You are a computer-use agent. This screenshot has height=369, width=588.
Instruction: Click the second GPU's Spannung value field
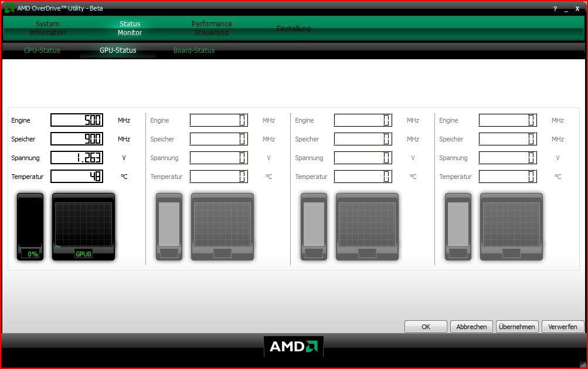pyautogui.click(x=219, y=158)
